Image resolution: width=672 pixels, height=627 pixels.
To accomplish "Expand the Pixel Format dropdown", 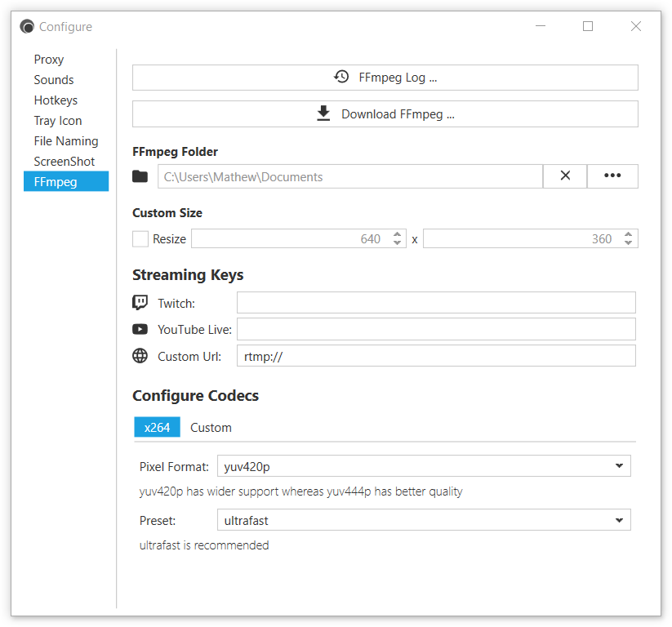I will pyautogui.click(x=424, y=466).
